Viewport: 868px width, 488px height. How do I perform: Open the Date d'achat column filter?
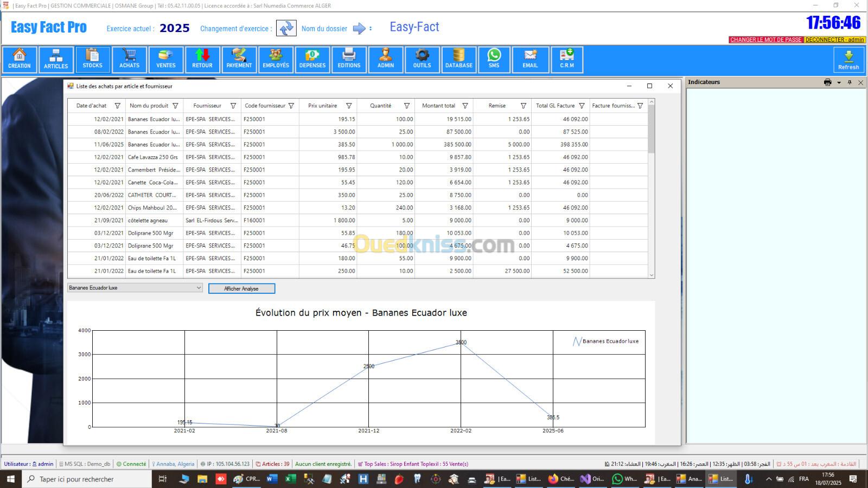(117, 106)
